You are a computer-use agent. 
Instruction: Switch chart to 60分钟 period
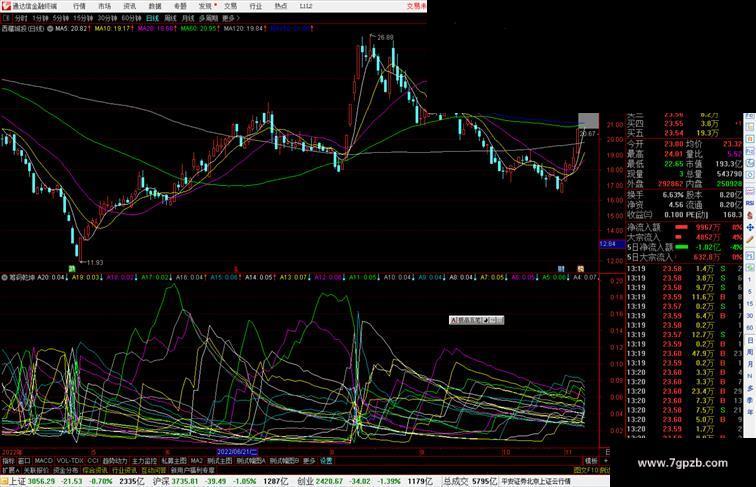point(131,18)
